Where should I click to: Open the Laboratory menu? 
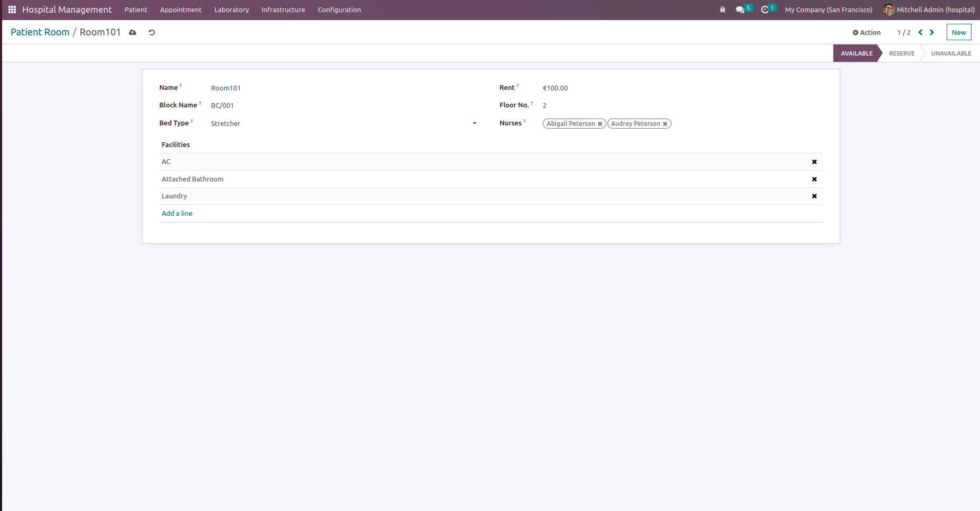click(231, 10)
